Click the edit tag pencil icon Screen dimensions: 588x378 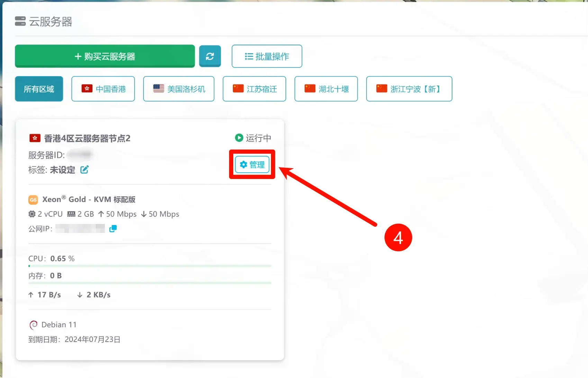click(84, 170)
